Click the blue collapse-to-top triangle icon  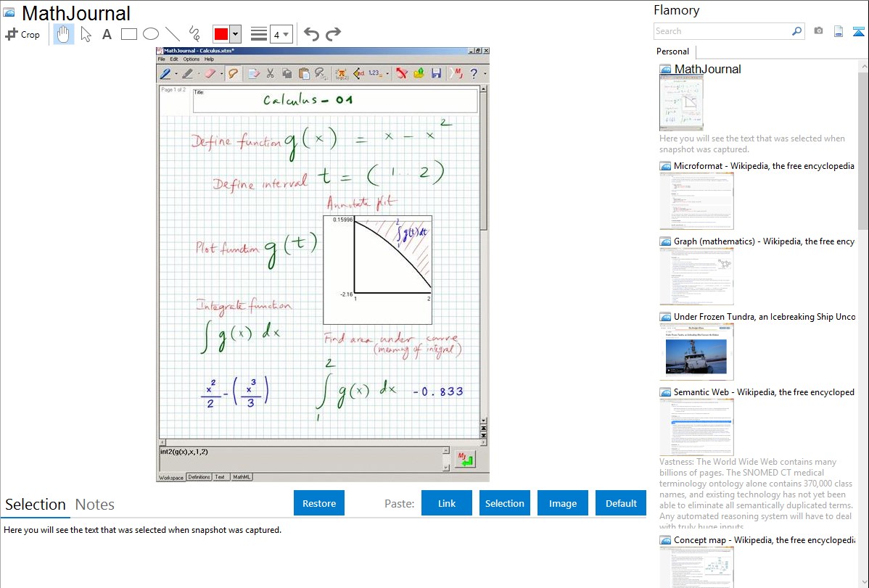tap(858, 31)
